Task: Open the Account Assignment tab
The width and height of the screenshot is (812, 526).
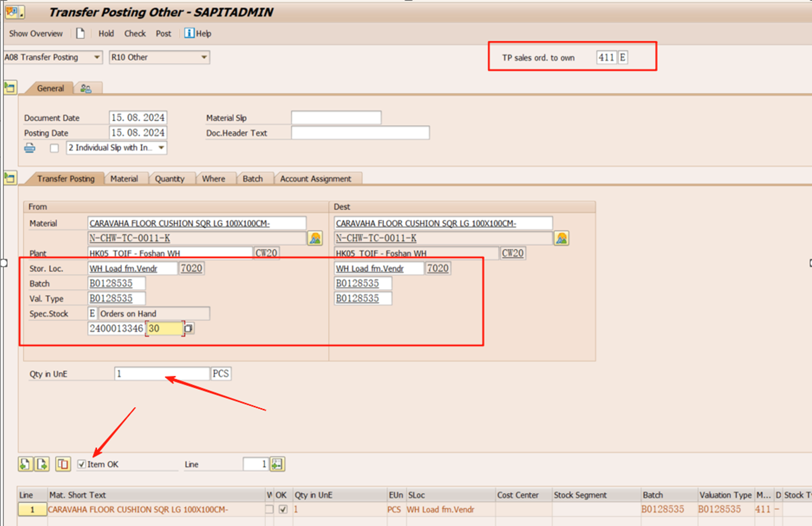Action: pyautogui.click(x=315, y=179)
